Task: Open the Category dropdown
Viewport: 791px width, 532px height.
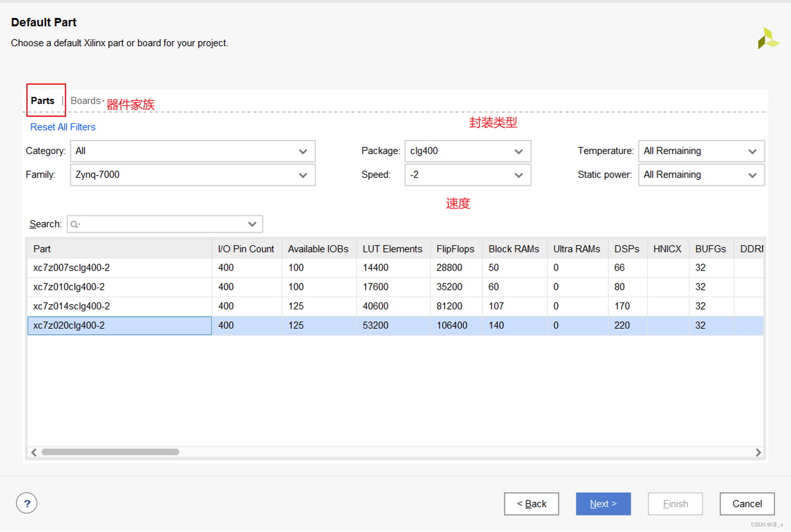Action: coord(193,151)
